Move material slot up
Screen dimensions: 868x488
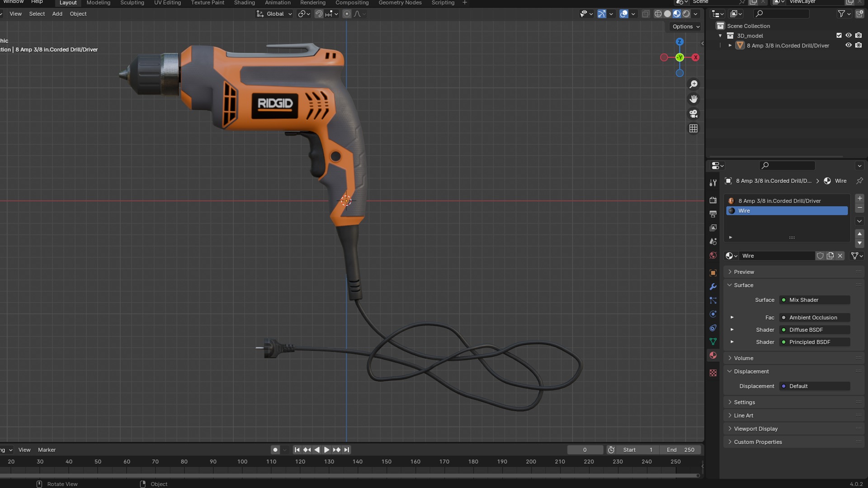coord(859,234)
